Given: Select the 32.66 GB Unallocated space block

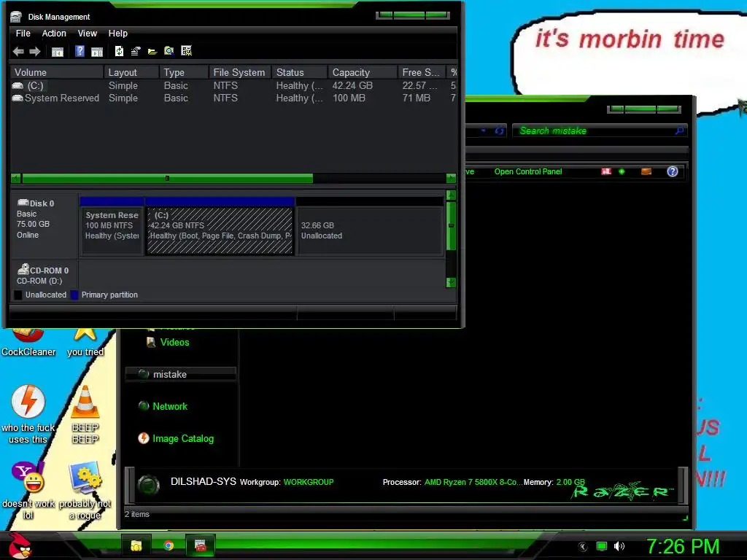Looking at the screenshot, I should (370, 227).
